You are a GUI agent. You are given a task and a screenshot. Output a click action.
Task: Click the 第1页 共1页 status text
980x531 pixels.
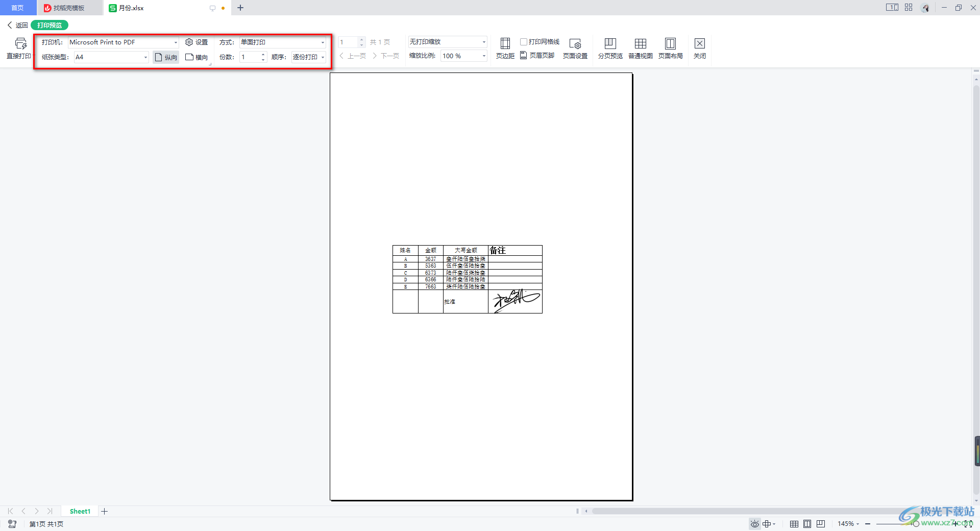pyautogui.click(x=46, y=524)
